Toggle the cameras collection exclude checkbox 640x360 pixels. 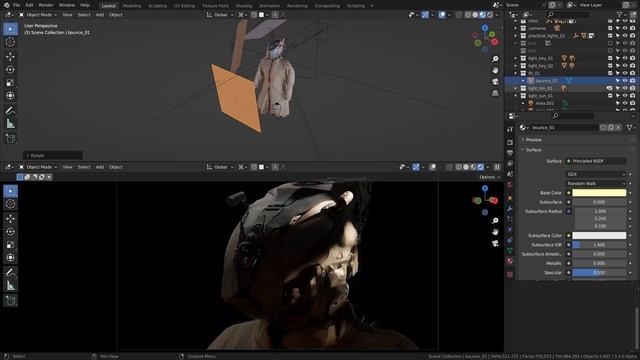click(x=610, y=28)
